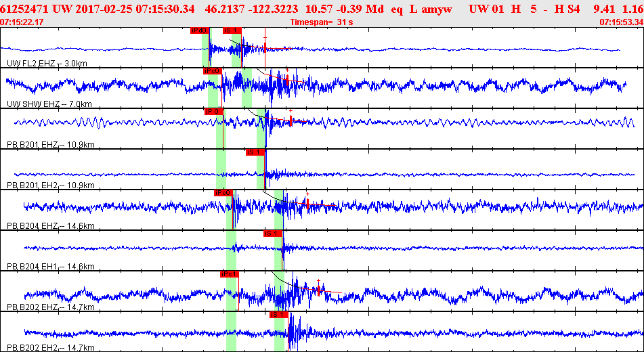
Task: Select the iS 1 pick flag on FL2 EHZ
Action: click(x=232, y=30)
